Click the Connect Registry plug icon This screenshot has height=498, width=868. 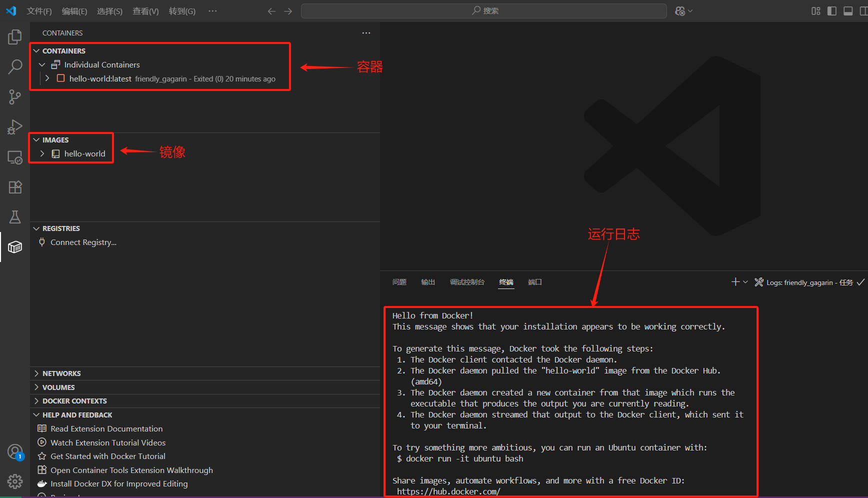[42, 242]
